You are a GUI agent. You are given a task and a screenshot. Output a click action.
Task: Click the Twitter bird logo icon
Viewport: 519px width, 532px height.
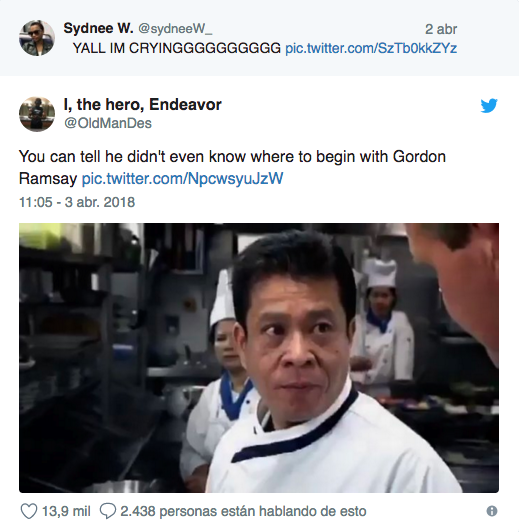(489, 106)
